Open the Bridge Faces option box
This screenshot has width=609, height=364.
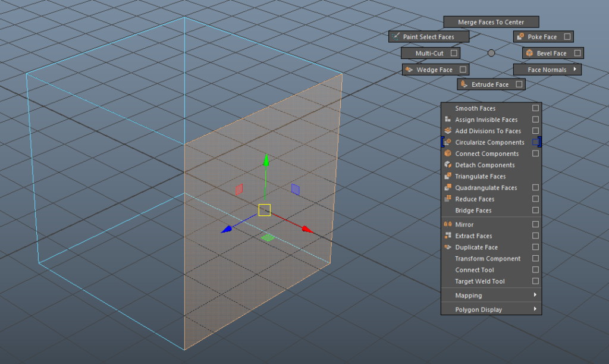pos(535,210)
